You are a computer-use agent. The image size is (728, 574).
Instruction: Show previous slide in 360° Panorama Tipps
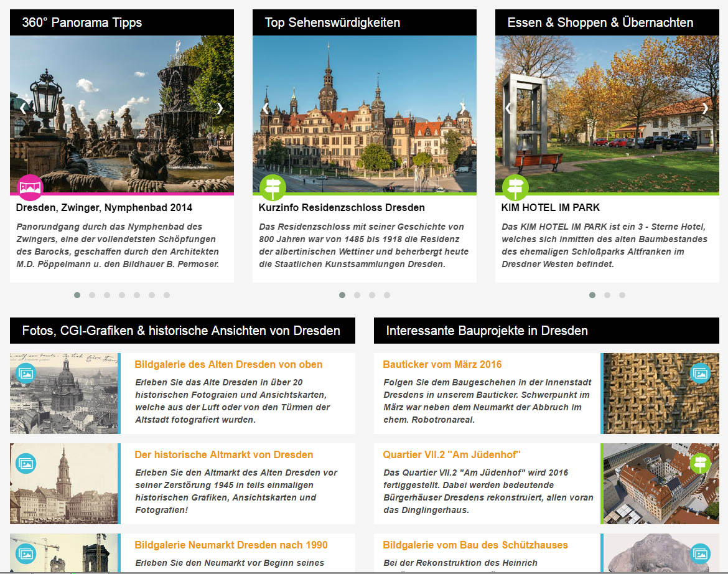23,108
